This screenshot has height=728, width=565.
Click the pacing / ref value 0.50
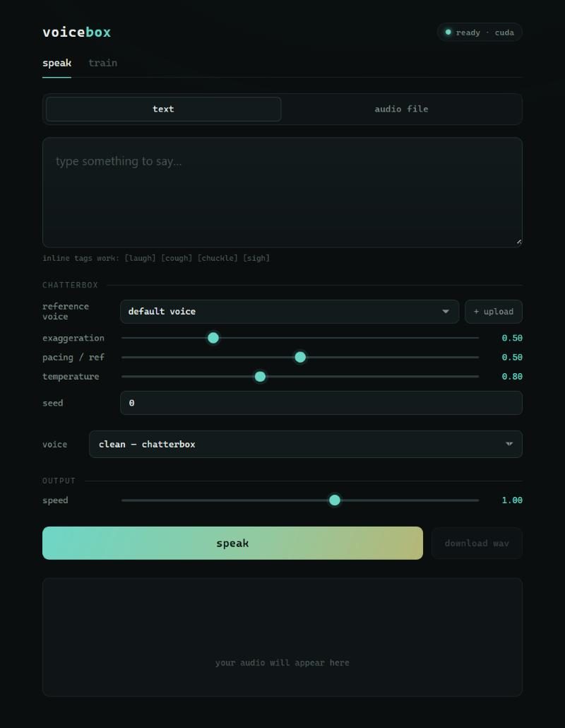(511, 357)
